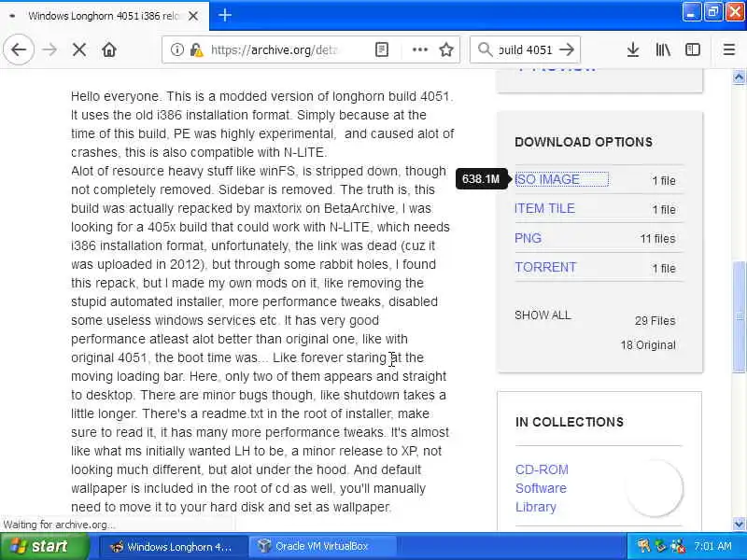Click the system tray icon beside the clock
The width and height of the screenshot is (747, 560).
tap(678, 546)
